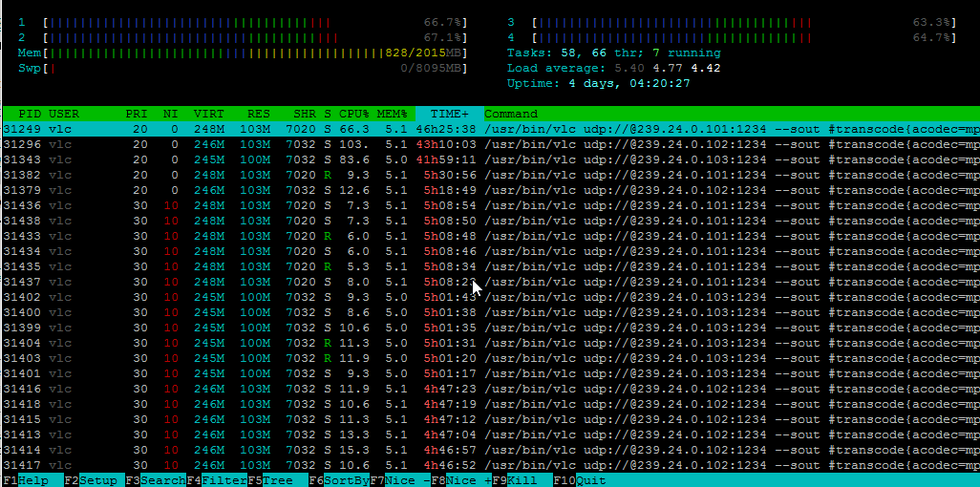Select process row with PID 31296
The height and width of the screenshot is (487, 980).
point(491,144)
